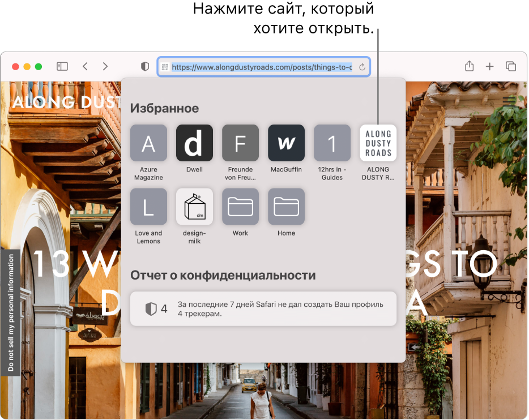The height and width of the screenshot is (420, 529).
Task: Open the Along Dusty Roads favorite
Action: (378, 143)
